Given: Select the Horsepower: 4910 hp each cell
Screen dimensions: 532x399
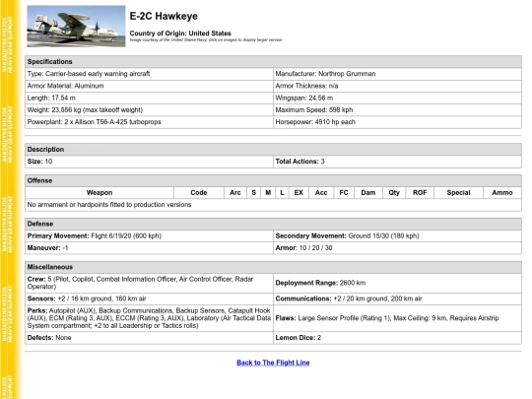Looking at the screenshot, I should tap(397, 122).
